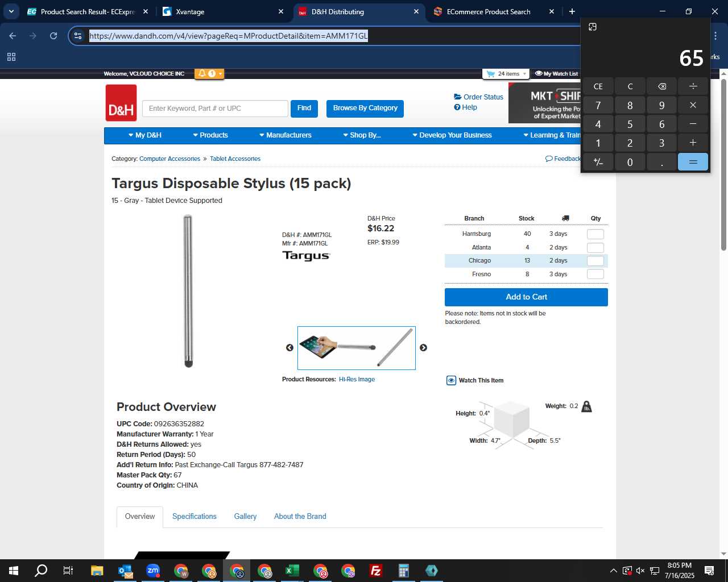Open the Order Status link
This screenshot has width=728, height=582.
[478, 97]
